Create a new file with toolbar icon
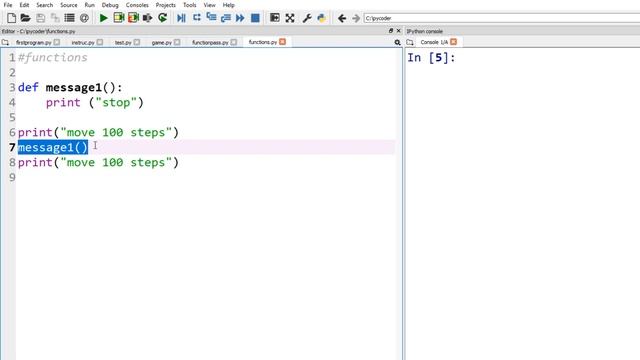The image size is (640, 360). (11, 18)
